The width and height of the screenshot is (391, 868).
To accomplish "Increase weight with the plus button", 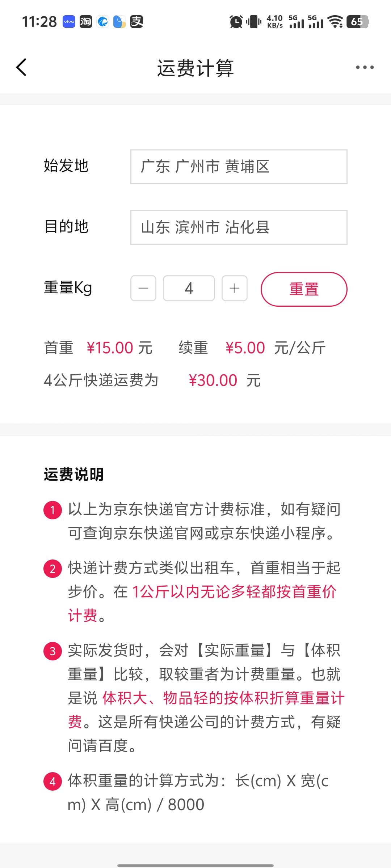I will 235,288.
